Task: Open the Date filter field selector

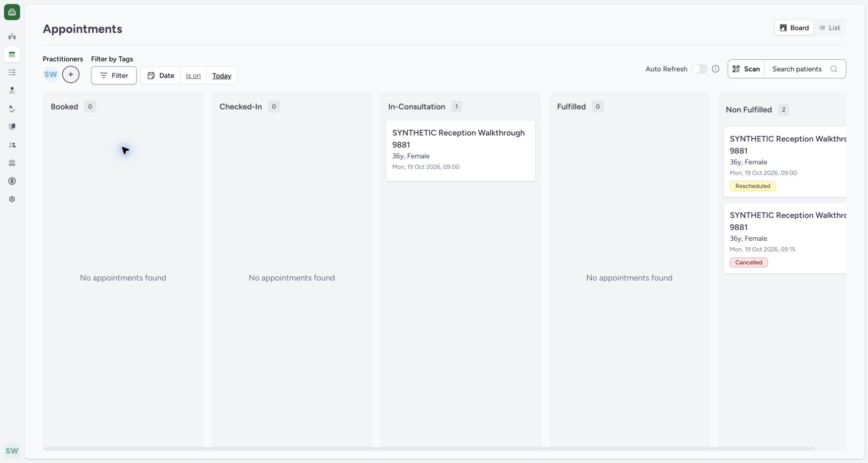Action: click(161, 75)
